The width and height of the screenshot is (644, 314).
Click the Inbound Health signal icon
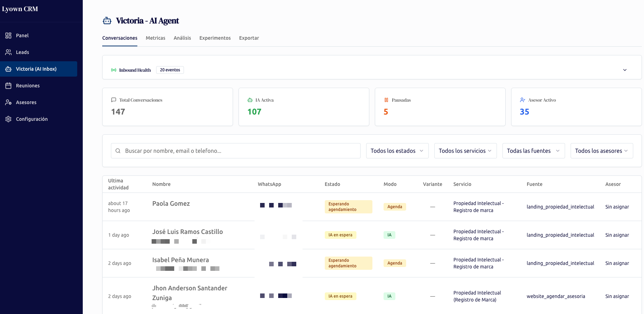[114, 70]
